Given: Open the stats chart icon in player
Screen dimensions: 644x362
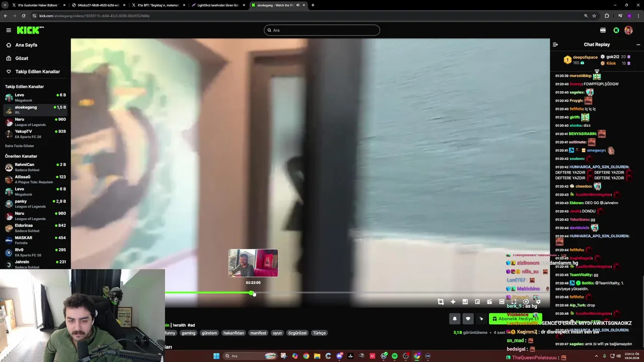Looking at the screenshot, I should click(465, 302).
